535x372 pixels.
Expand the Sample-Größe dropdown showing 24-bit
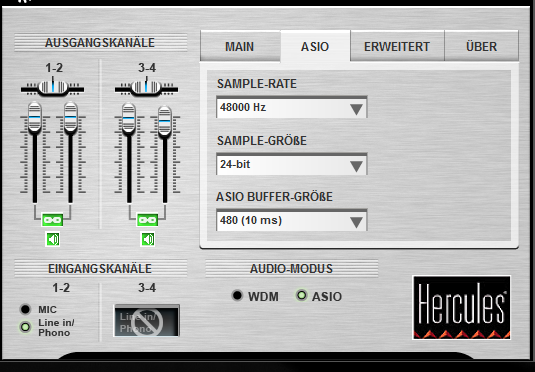(x=292, y=164)
